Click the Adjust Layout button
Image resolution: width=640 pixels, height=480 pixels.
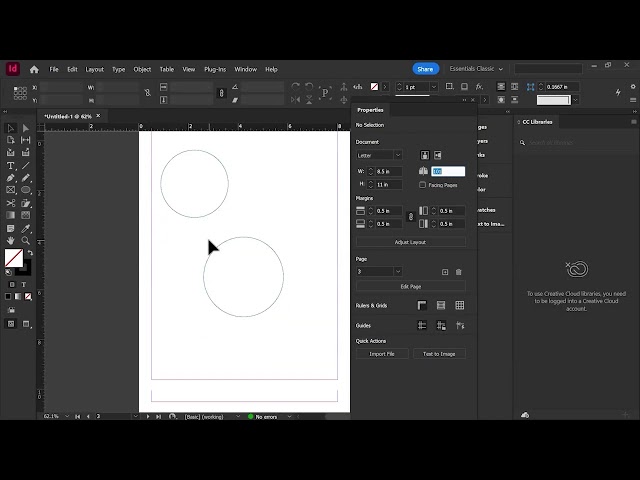click(411, 242)
